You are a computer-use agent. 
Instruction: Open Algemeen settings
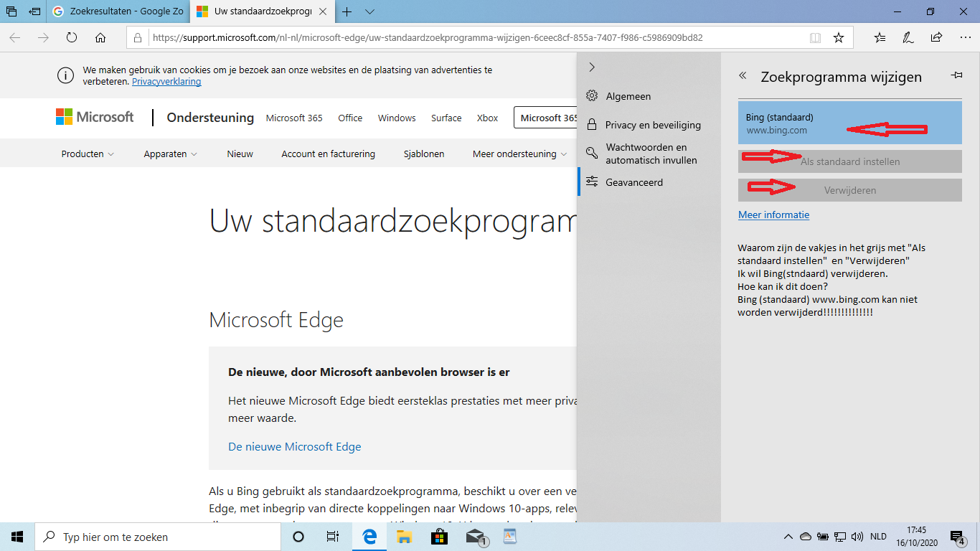pos(649,96)
